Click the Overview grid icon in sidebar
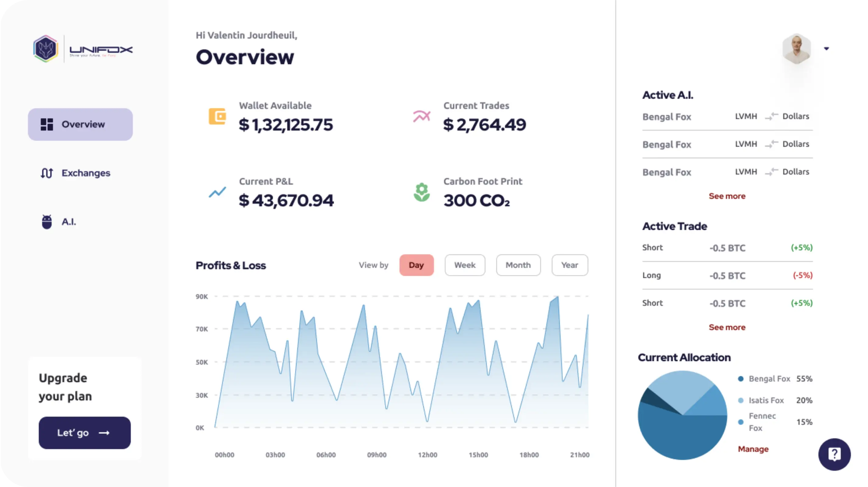Viewport: 868px width, 487px height. click(x=47, y=124)
